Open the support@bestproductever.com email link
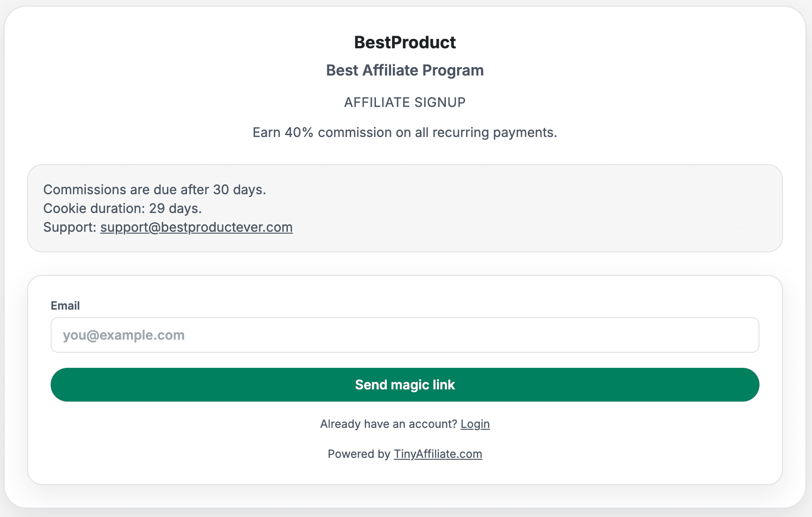 click(196, 227)
